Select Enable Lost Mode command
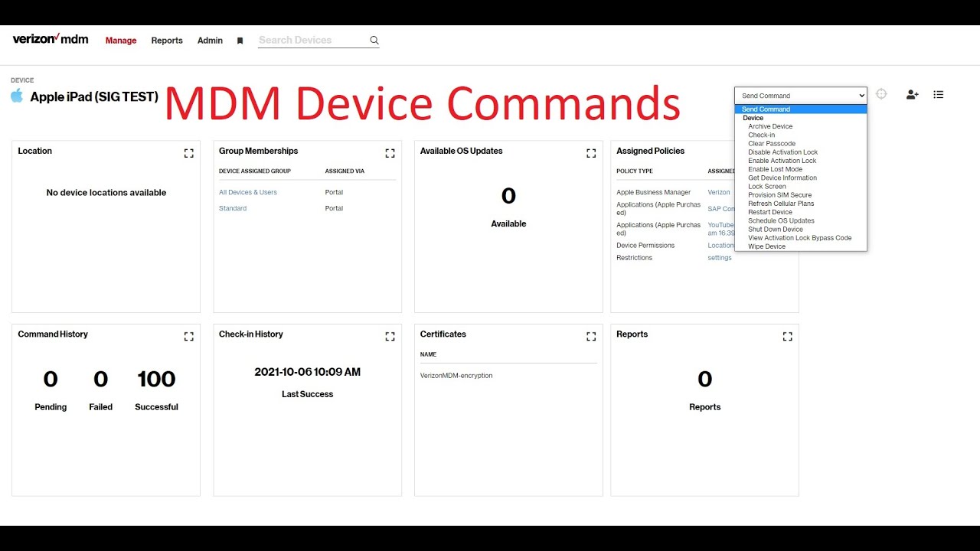Image resolution: width=980 pixels, height=551 pixels. (776, 169)
